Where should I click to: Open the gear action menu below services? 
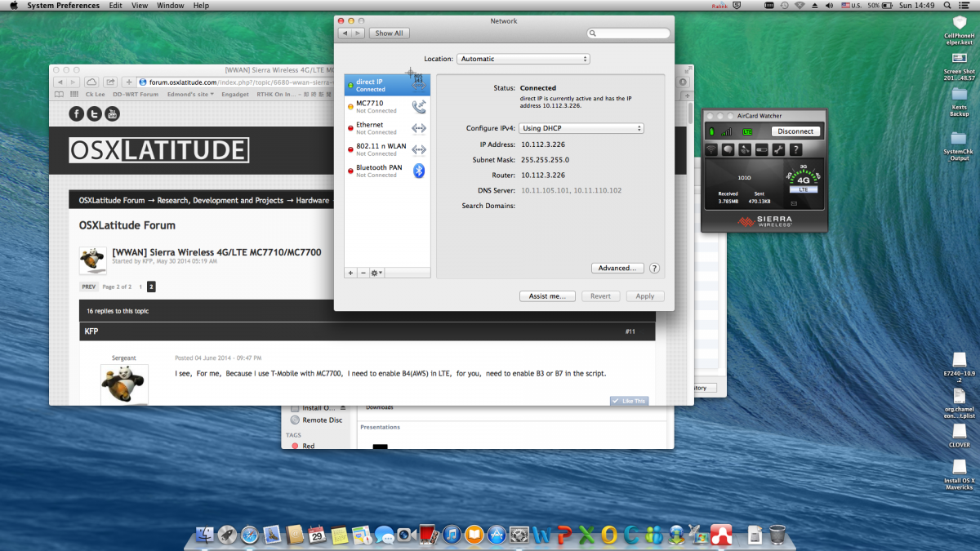click(x=376, y=273)
